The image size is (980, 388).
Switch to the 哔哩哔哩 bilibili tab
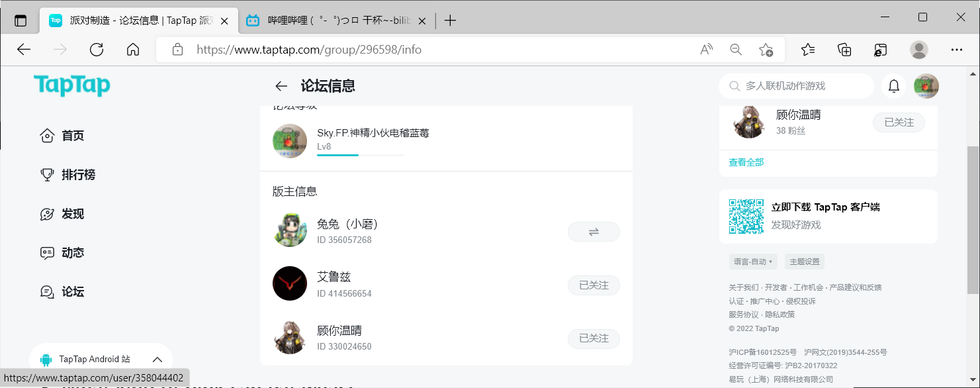pyautogui.click(x=336, y=21)
